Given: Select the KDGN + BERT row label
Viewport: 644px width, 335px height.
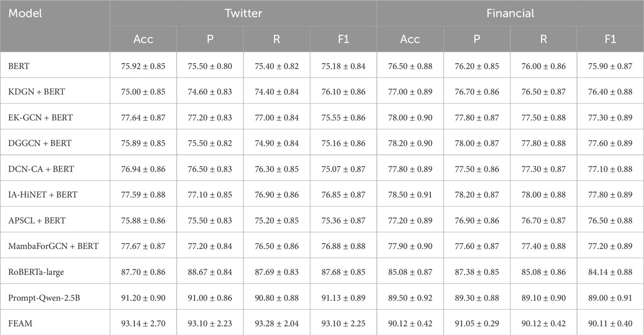Looking at the screenshot, I should pos(37,92).
